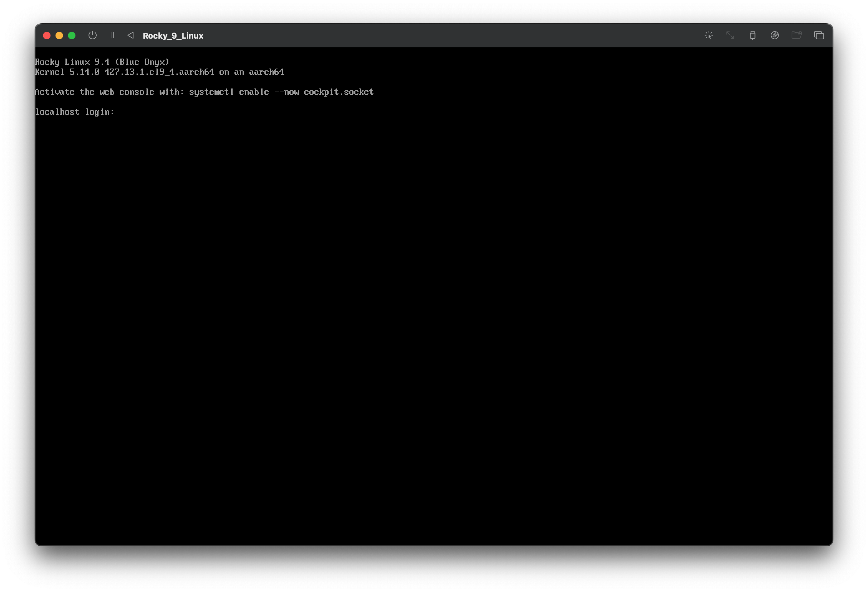Click the power button for the VM

[x=93, y=36]
